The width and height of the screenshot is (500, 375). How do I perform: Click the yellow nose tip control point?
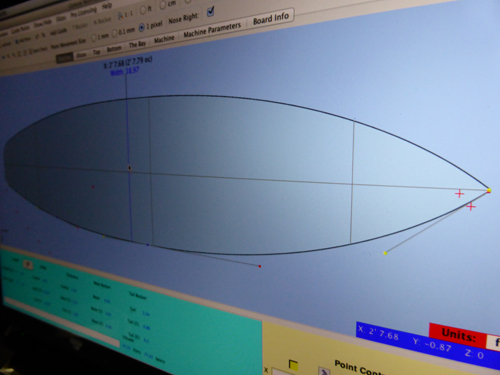pos(489,190)
